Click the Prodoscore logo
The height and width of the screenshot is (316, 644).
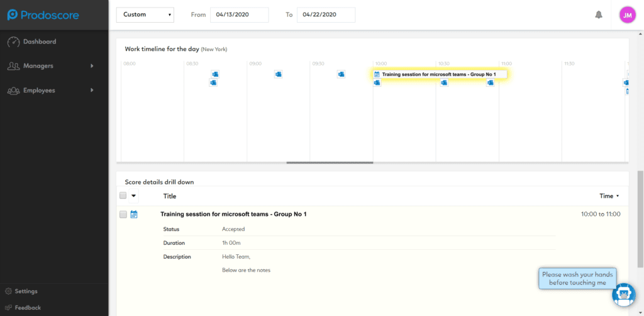point(43,15)
